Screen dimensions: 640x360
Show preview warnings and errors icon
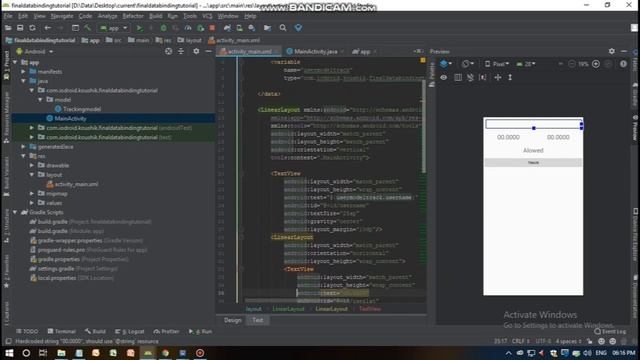pyautogui.click(x=623, y=64)
